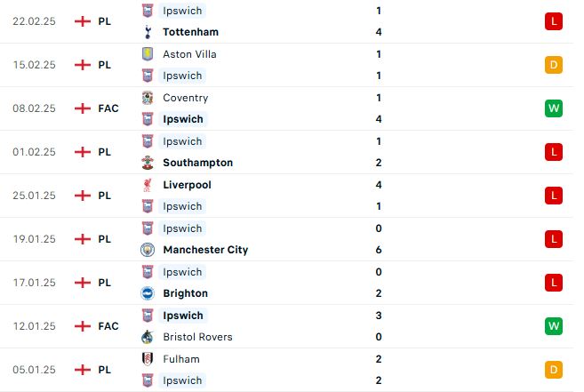Click the Bristol Rovers crest icon

point(148,337)
